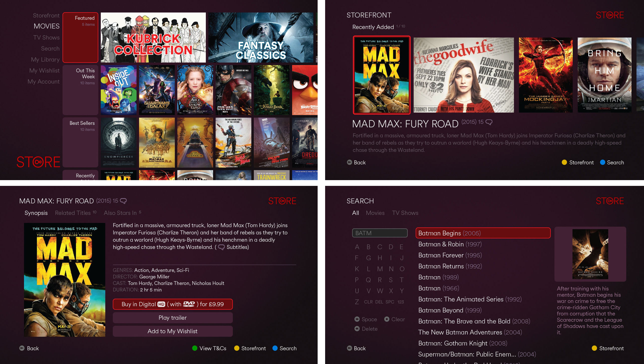Switch to the Related Titles tab

tap(76, 213)
